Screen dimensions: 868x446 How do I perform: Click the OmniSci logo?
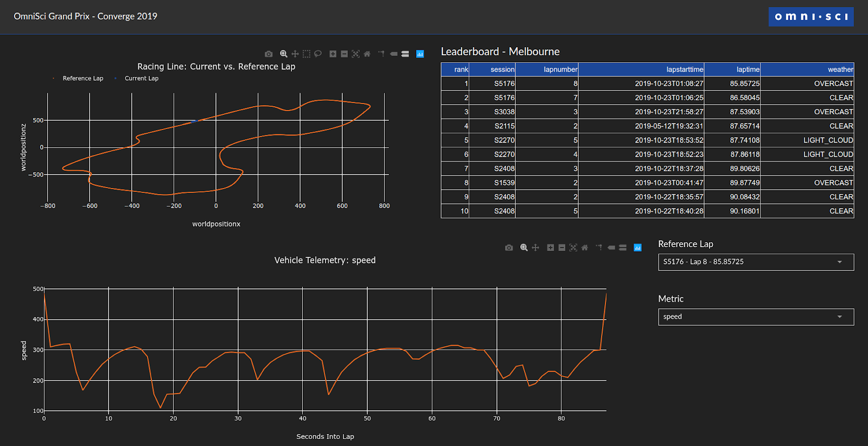pos(811,17)
